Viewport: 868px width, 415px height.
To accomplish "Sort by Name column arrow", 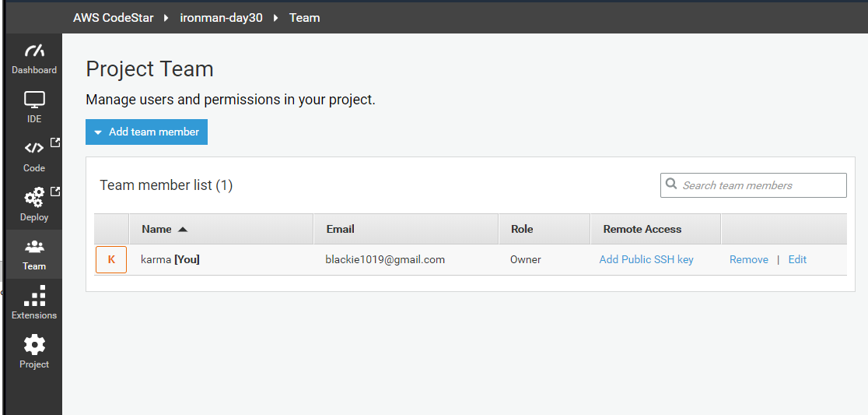I will 183,229.
